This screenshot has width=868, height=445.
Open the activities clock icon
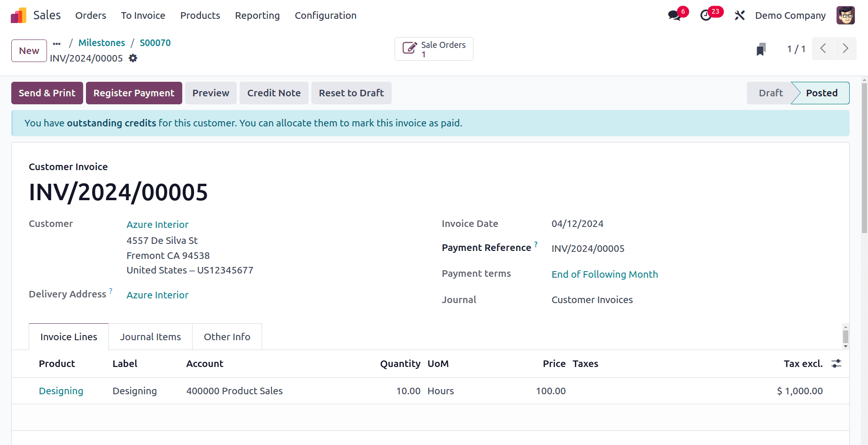(705, 16)
